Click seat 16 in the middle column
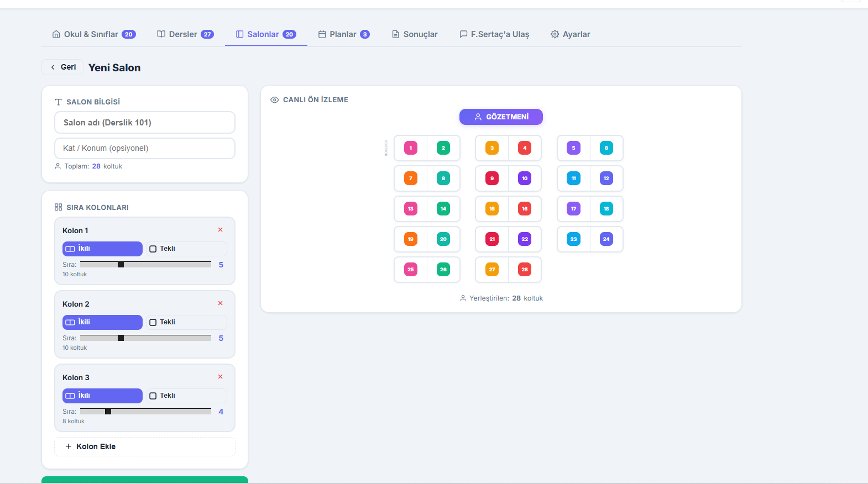This screenshot has width=868, height=484. pyautogui.click(x=524, y=209)
